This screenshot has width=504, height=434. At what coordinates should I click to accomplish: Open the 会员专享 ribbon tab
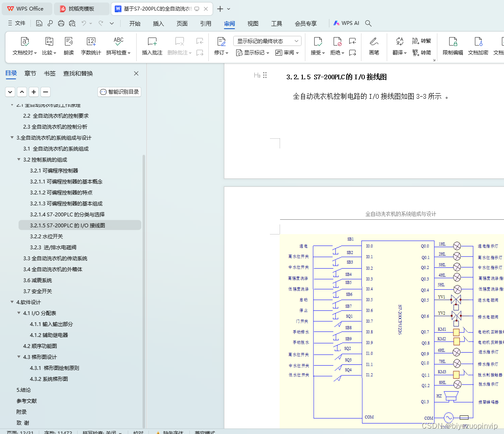tap(306, 24)
